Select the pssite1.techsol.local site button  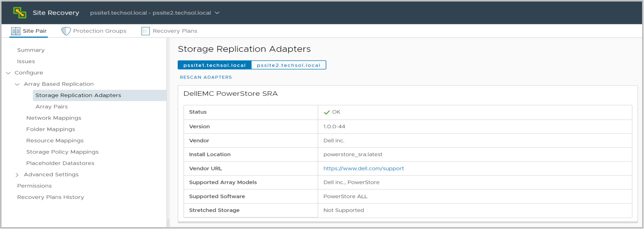coord(215,65)
